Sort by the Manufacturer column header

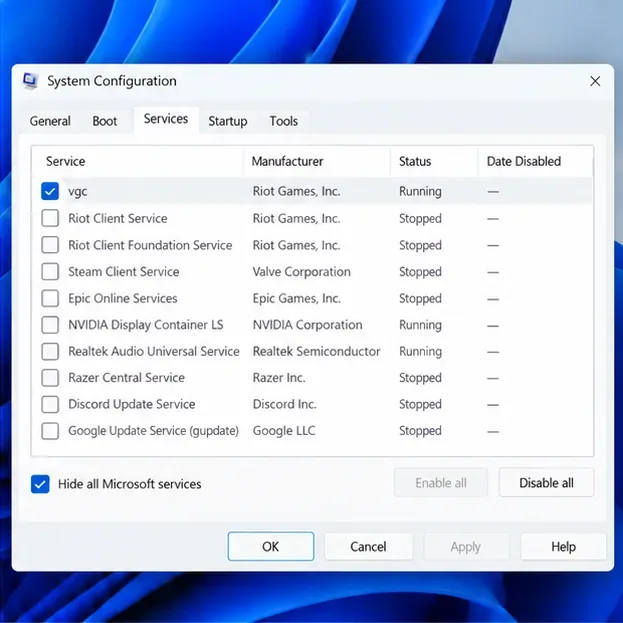point(317,161)
